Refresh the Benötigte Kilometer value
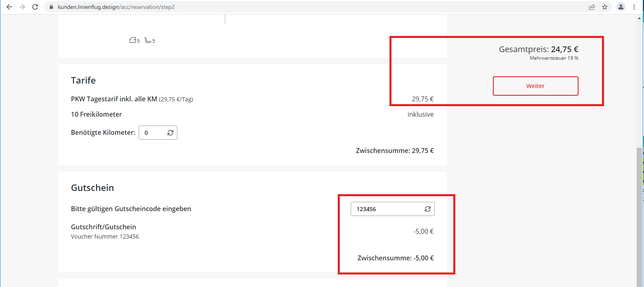The image size is (644, 287). (170, 133)
